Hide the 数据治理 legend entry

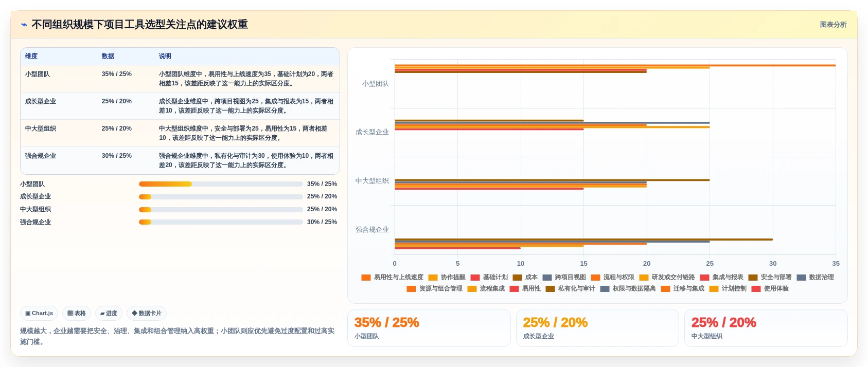pos(816,277)
